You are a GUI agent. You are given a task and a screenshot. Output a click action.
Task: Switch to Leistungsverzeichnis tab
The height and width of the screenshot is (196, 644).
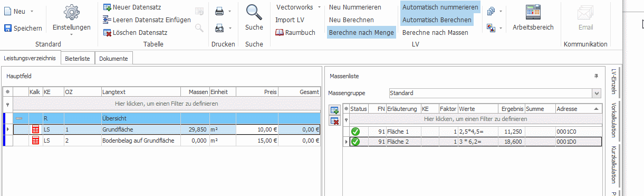[30, 58]
